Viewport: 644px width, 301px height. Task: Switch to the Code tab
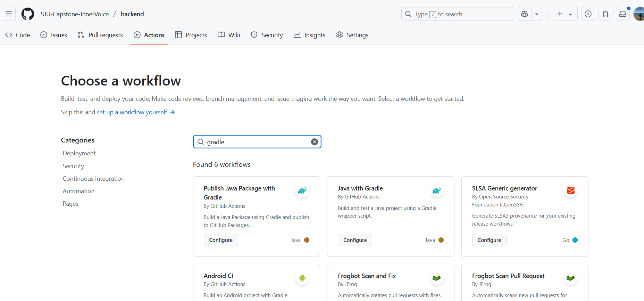tap(18, 35)
